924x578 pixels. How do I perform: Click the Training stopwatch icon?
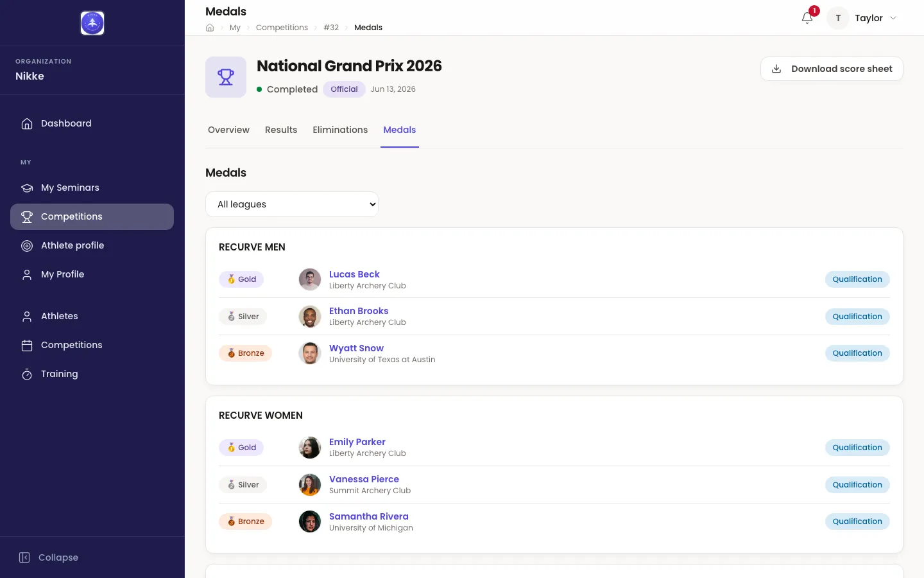pos(27,374)
